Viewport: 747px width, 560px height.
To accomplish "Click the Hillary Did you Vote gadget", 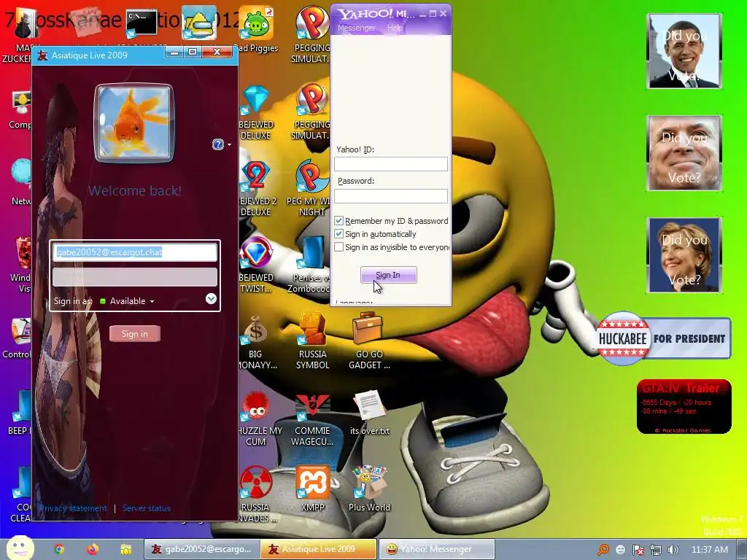I will [684, 254].
